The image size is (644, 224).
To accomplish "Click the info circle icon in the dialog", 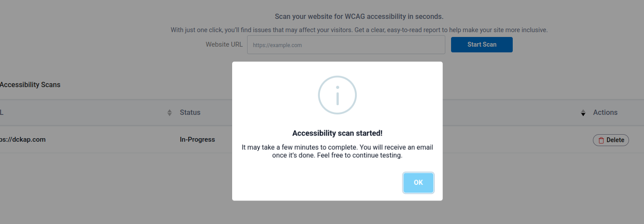I will tap(337, 95).
